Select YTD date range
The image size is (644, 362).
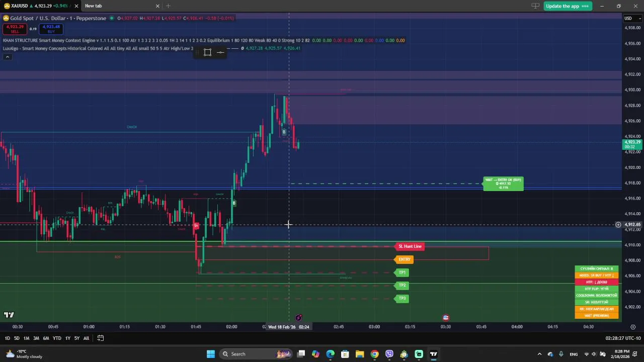pyautogui.click(x=57, y=338)
